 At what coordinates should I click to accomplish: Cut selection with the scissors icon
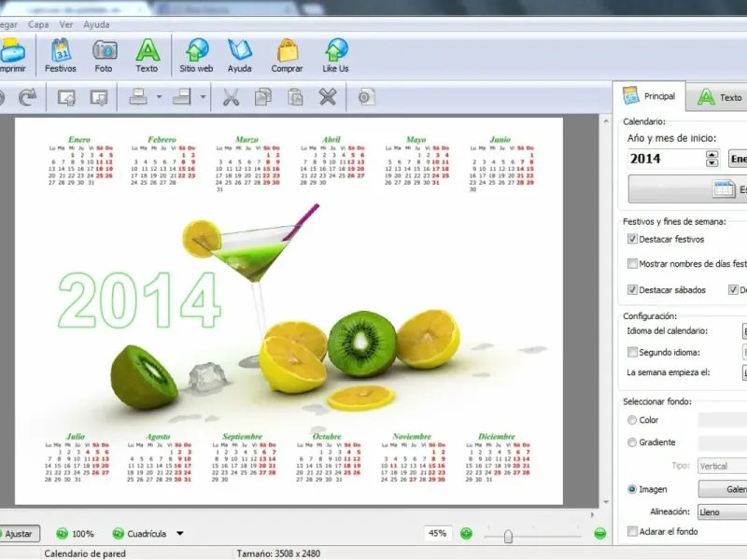tap(231, 97)
